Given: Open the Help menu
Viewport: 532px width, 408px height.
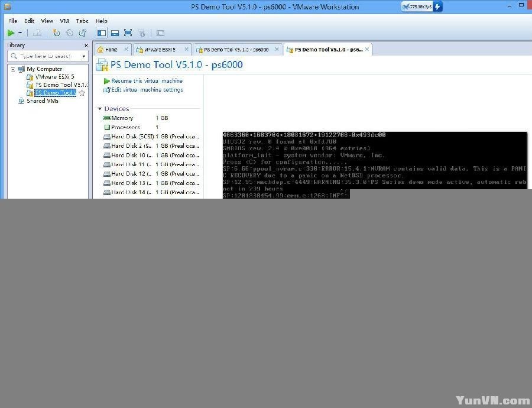Looking at the screenshot, I should point(101,21).
